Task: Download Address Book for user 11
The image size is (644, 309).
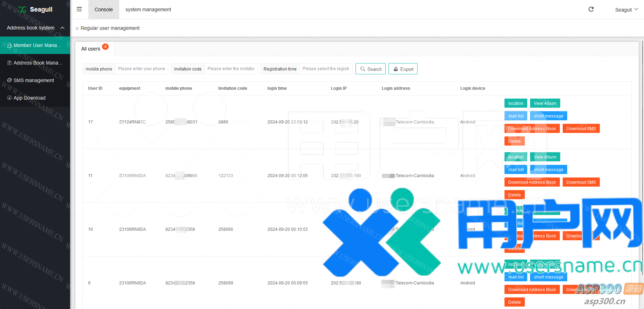Action: point(532,182)
